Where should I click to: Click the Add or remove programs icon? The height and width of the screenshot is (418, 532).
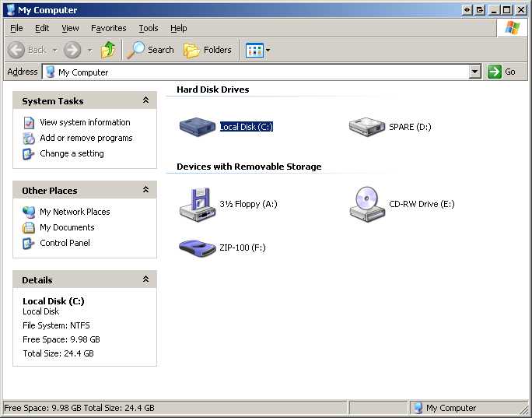coord(29,139)
